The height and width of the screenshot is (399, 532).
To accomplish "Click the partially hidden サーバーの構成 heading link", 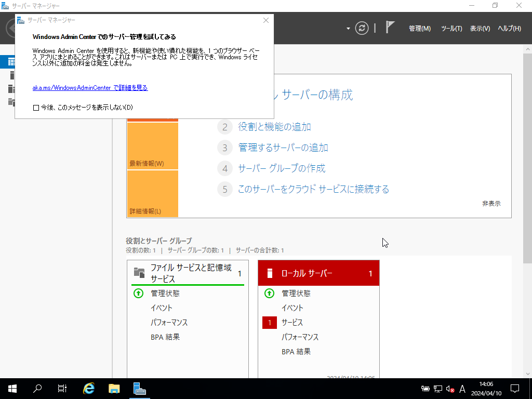I will 313,95.
